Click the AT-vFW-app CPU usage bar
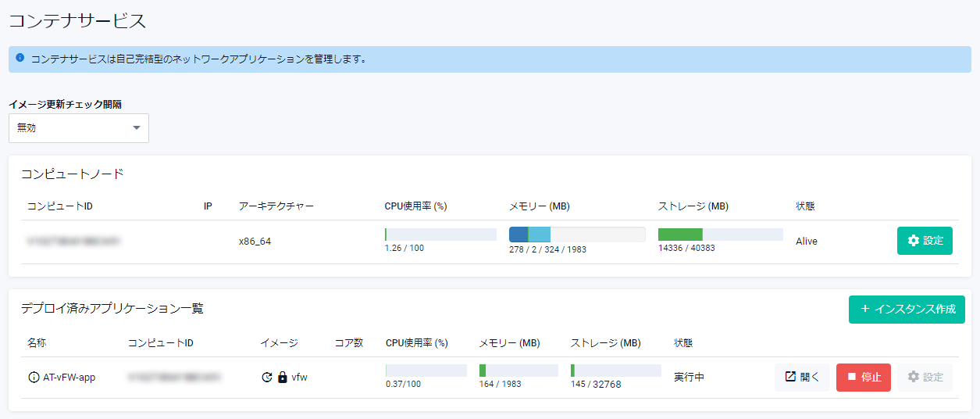The width and height of the screenshot is (980, 419). coord(426,371)
